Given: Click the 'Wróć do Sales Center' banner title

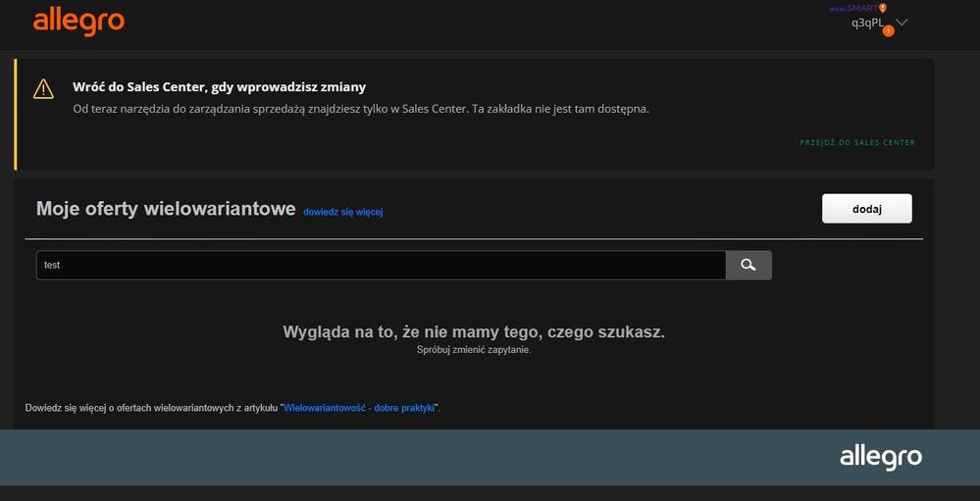Looking at the screenshot, I should point(219,87).
